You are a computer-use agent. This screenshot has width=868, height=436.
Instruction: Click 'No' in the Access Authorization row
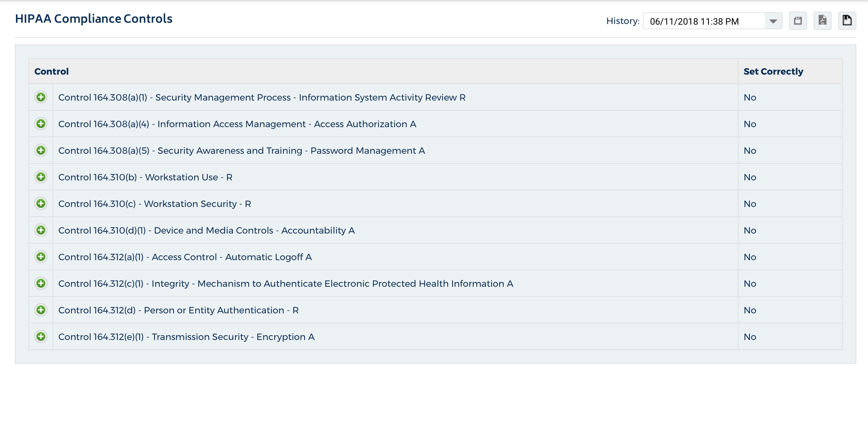tap(750, 124)
